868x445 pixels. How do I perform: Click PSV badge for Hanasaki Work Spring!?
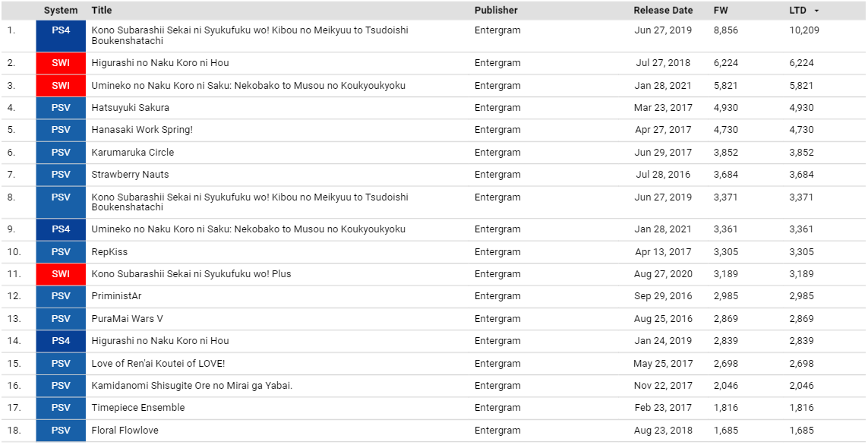coord(61,130)
